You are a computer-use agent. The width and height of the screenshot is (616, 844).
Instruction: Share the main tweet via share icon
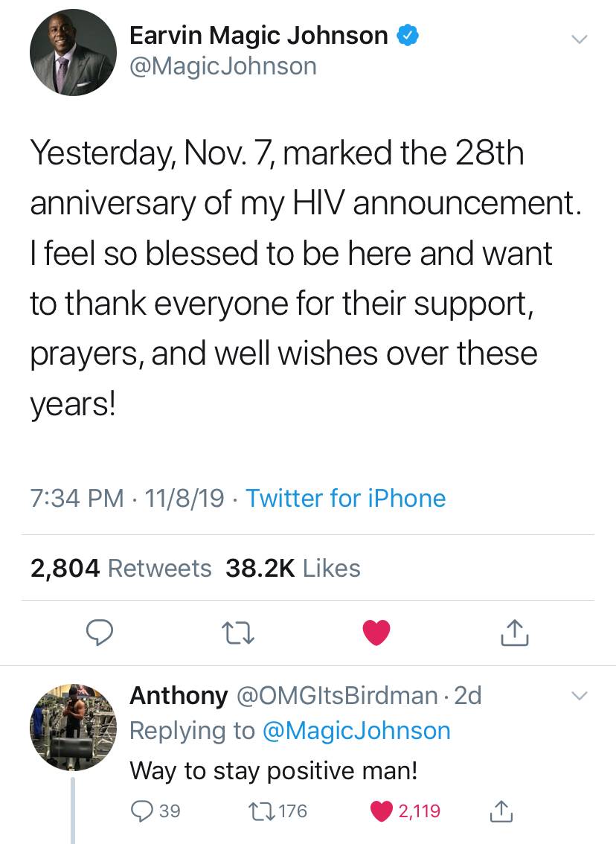[514, 633]
